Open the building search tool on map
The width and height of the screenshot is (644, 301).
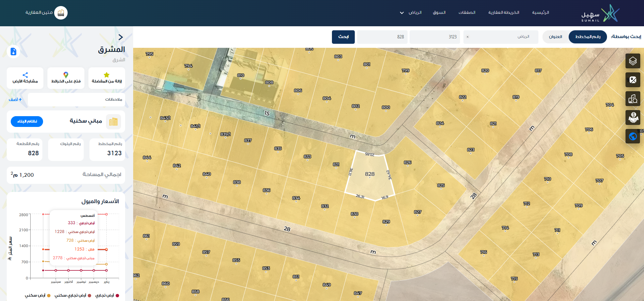(633, 99)
